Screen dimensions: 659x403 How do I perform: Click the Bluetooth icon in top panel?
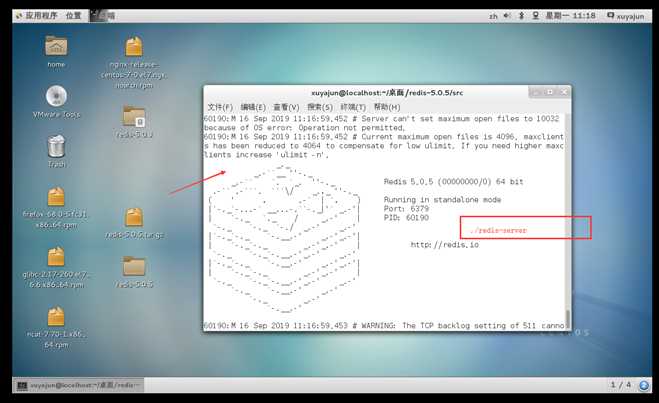tap(522, 16)
